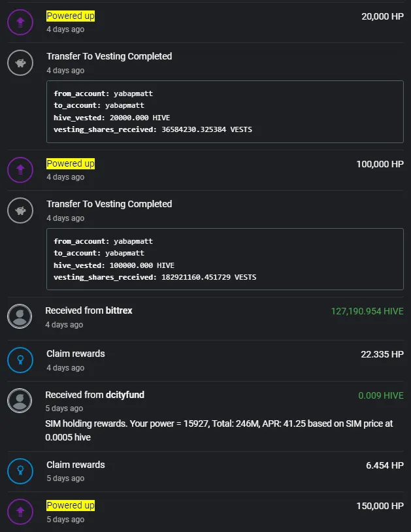Viewport: 411px width, 532px height.
Task: Click the 0.009 HIVE received amount
Action: pyautogui.click(x=381, y=395)
